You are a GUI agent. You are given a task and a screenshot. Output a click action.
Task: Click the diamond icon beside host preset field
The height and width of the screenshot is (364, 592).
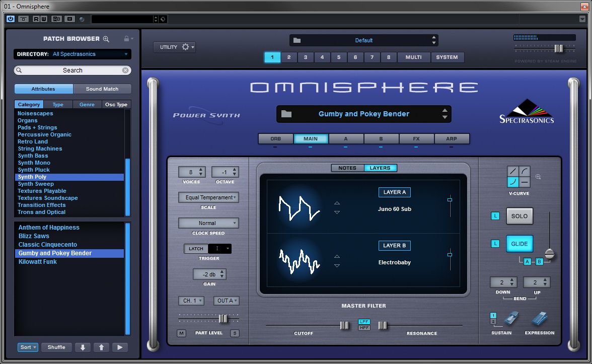click(163, 19)
